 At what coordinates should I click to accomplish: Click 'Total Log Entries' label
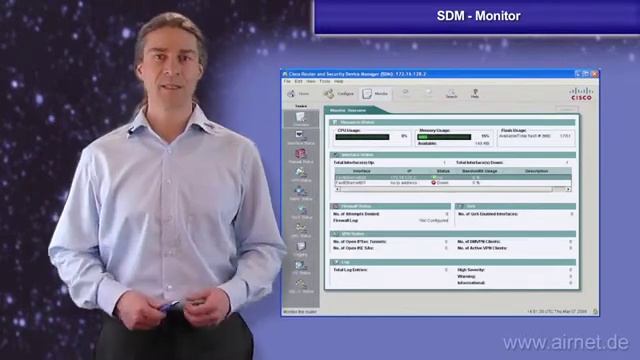(x=350, y=270)
